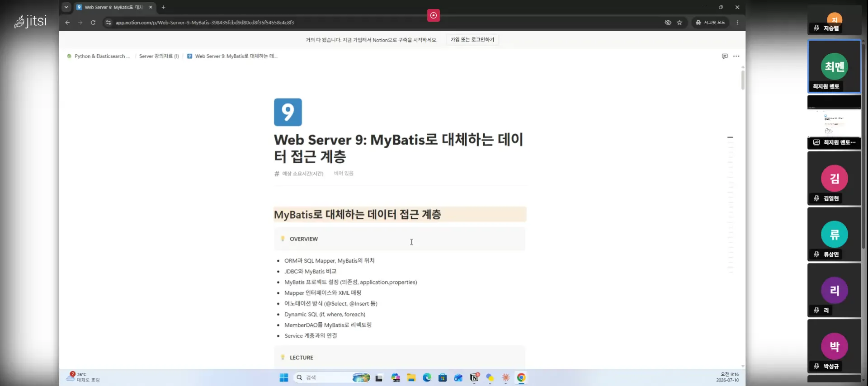The height and width of the screenshot is (386, 868).
Task: Click the incognito mode (시크릿 모드) badge
Action: (x=710, y=22)
